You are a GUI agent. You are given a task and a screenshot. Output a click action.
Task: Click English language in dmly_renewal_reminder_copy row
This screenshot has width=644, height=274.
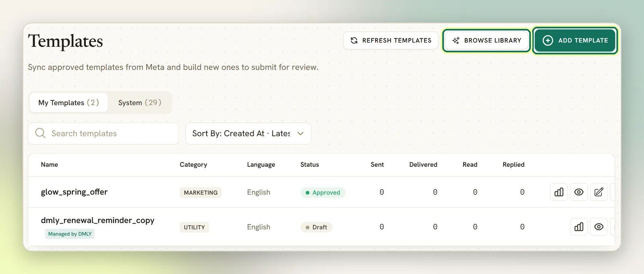point(258,227)
